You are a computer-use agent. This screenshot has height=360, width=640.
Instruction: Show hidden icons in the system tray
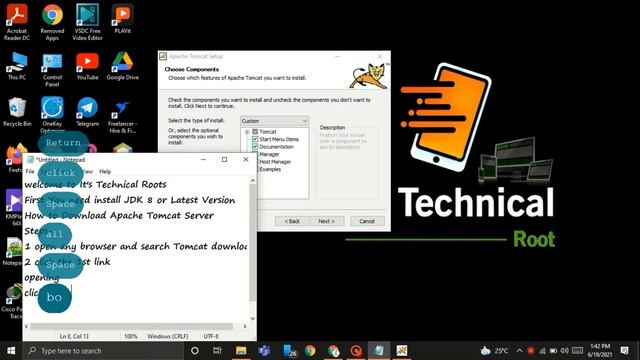point(519,351)
